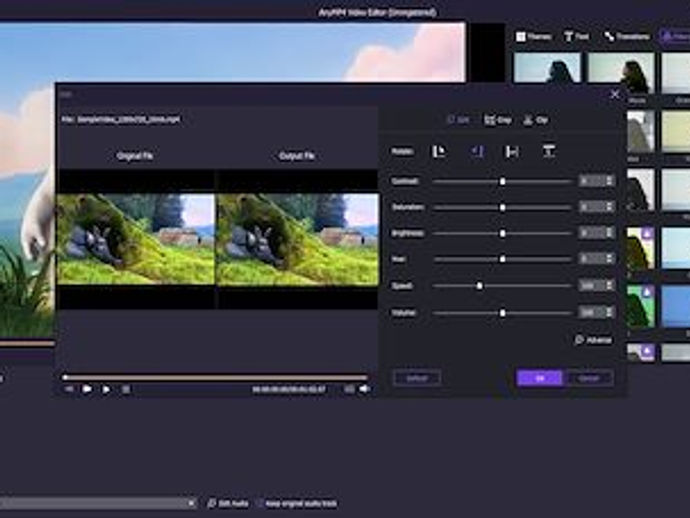Adjust the Saturation slider handle
This screenshot has width=690, height=518.
(x=502, y=207)
